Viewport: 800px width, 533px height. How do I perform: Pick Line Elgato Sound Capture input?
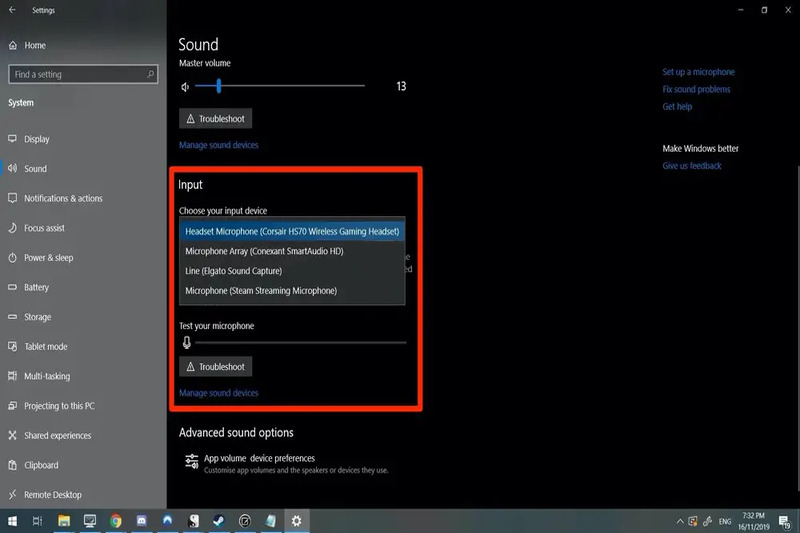click(292, 271)
